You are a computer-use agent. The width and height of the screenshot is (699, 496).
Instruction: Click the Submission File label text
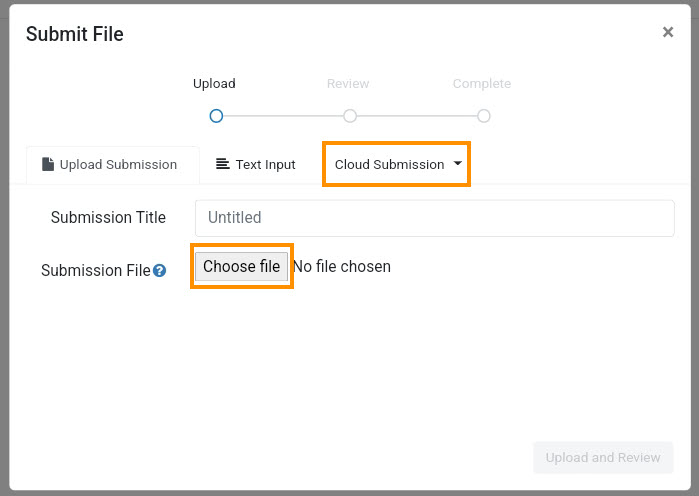click(96, 271)
